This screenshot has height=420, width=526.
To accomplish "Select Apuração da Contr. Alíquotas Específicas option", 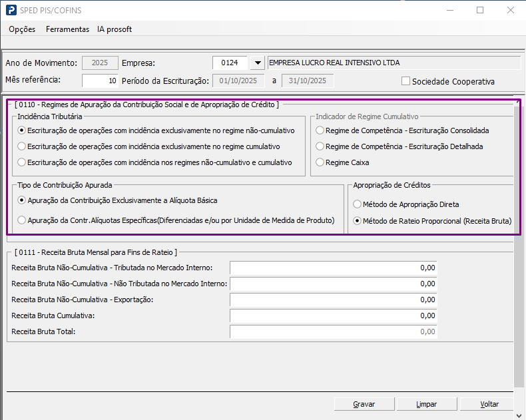I will pos(23,220).
